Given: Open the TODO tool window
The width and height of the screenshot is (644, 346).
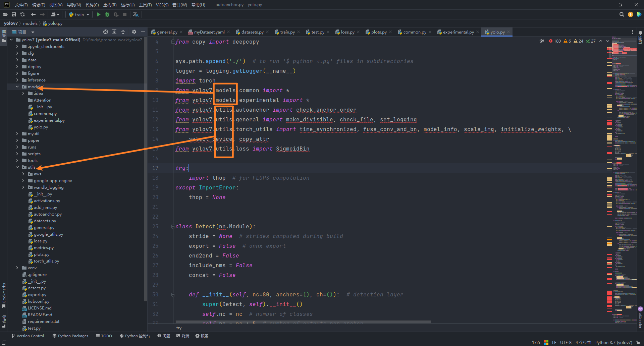Looking at the screenshot, I should point(104,336).
